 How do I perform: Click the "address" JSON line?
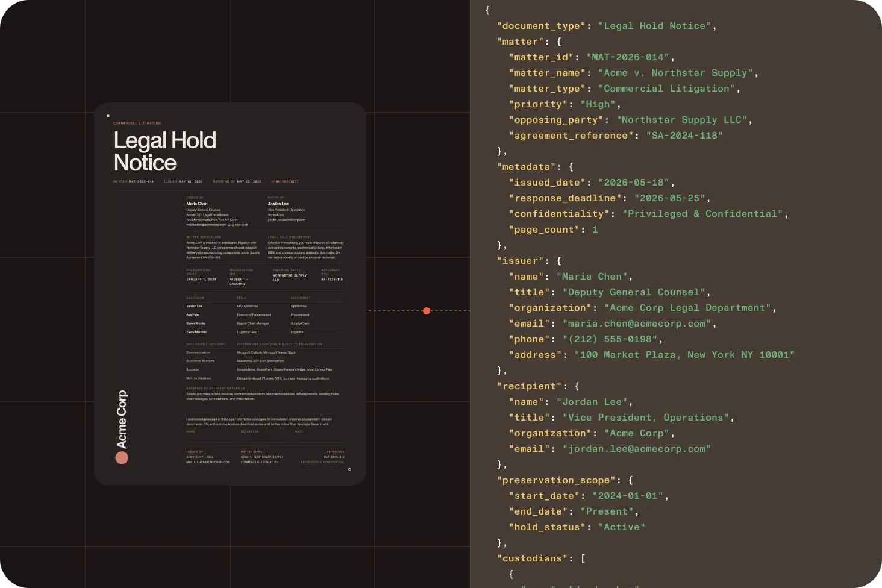(x=651, y=355)
